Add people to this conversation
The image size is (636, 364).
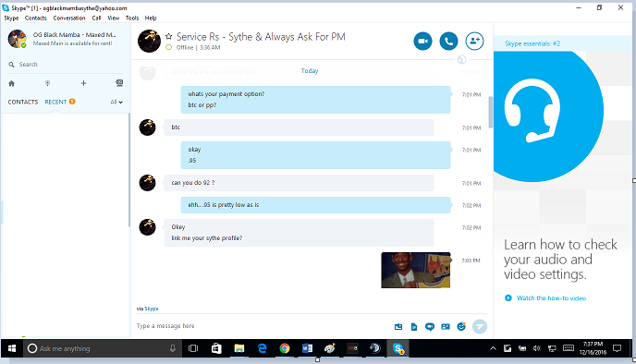(474, 42)
